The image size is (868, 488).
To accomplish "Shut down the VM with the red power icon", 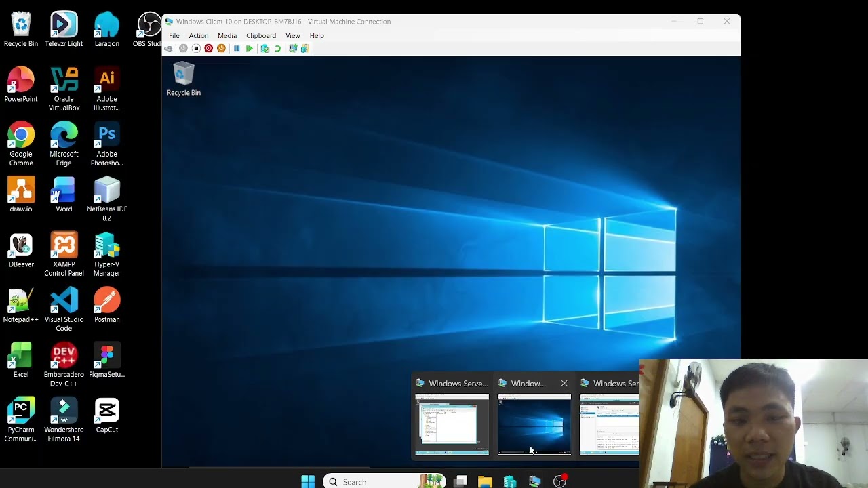I will (x=209, y=49).
